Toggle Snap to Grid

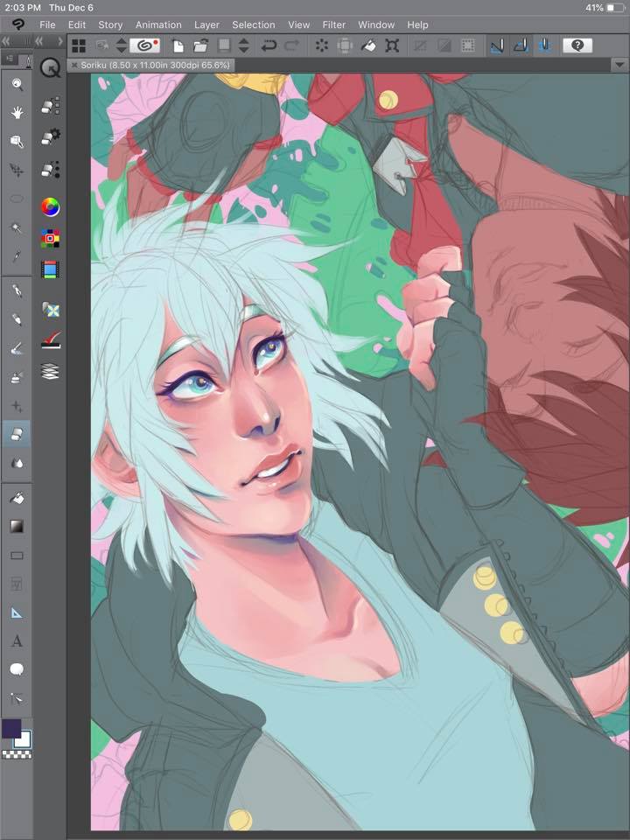click(x=545, y=45)
